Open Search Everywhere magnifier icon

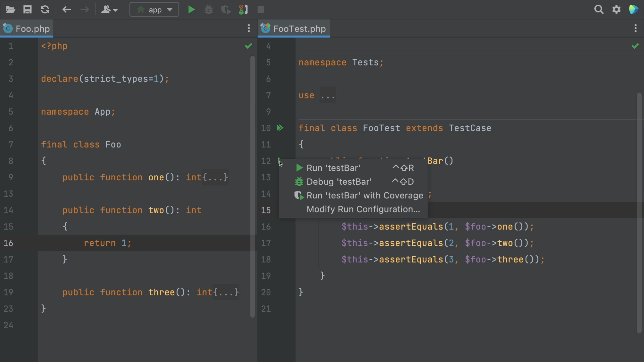[599, 10]
